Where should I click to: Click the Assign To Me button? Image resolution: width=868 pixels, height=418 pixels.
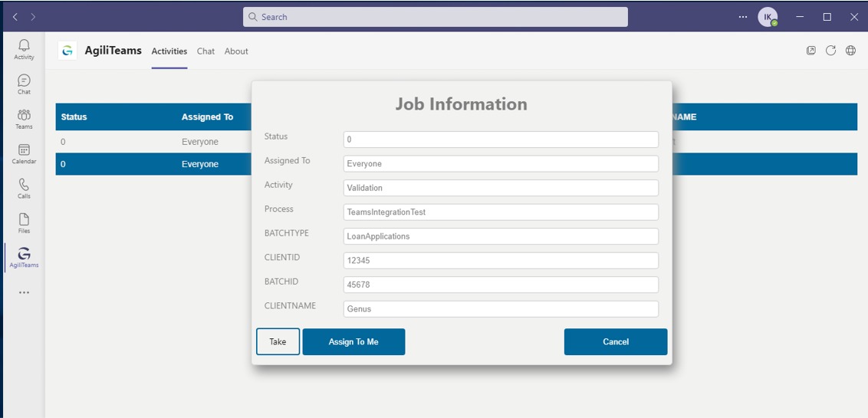point(353,342)
